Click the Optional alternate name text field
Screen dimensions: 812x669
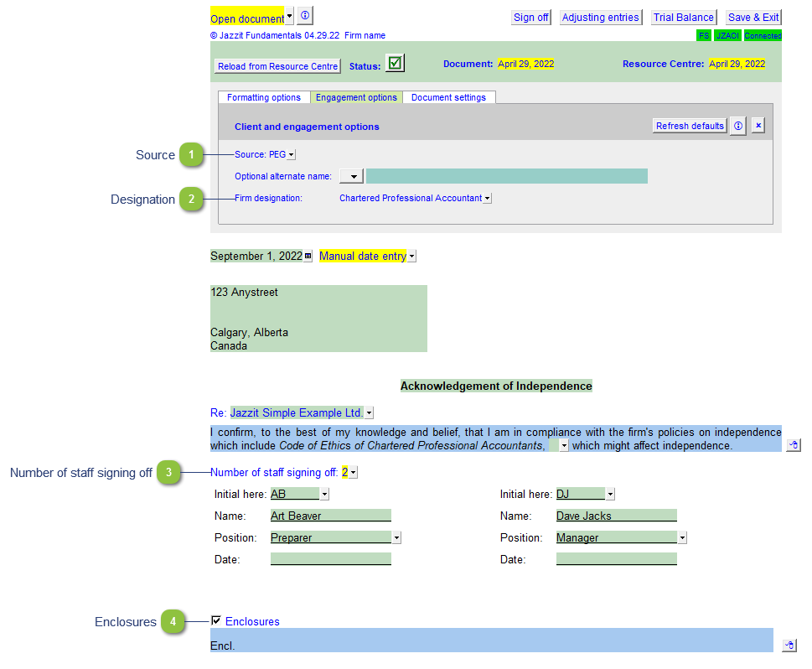point(506,176)
